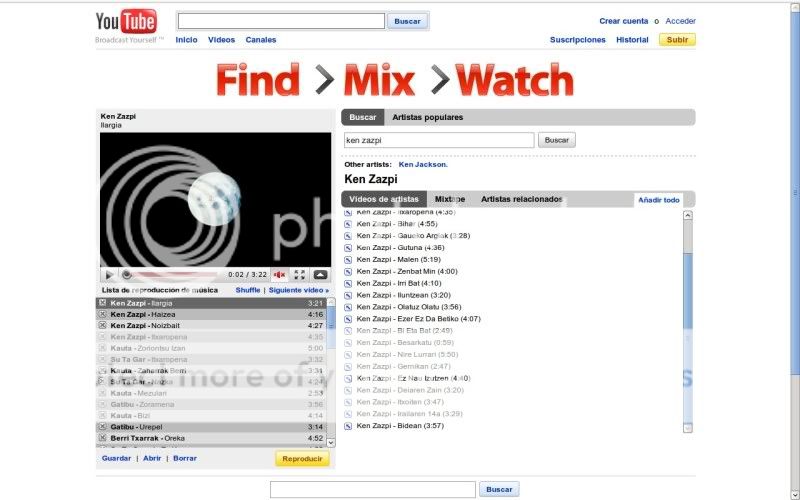Click the artist search field containing ken zazpi
The width and height of the screenshot is (800, 500).
[x=439, y=141]
